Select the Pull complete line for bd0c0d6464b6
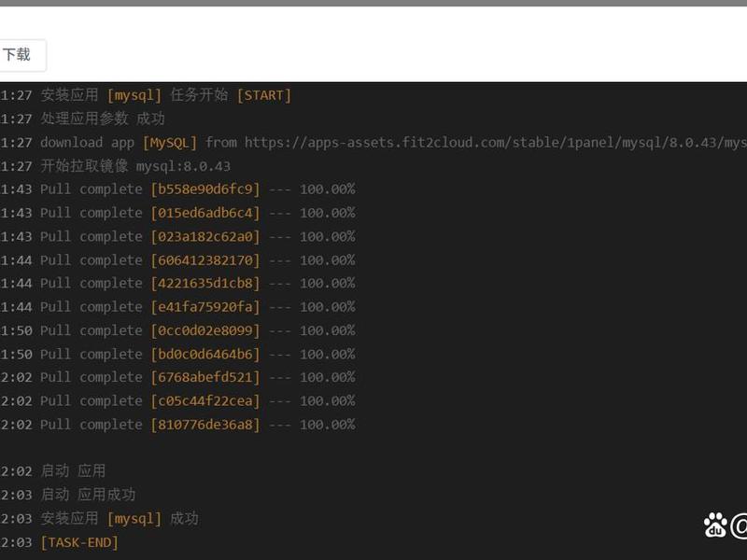The height and width of the screenshot is (560, 747). pos(177,355)
